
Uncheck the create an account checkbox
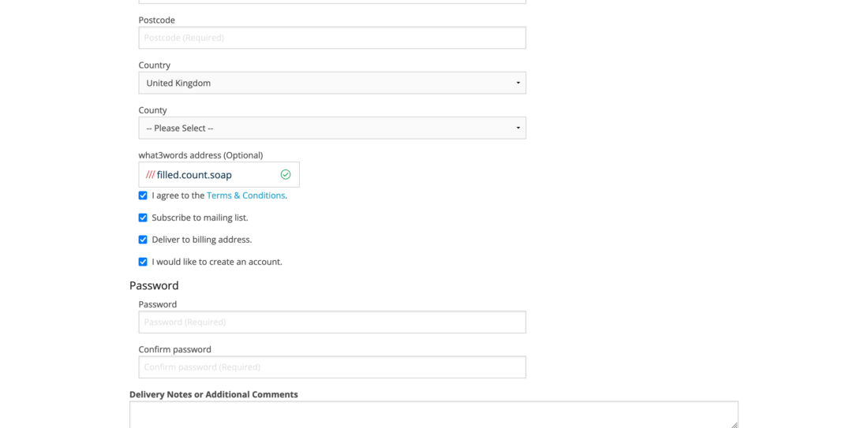[x=143, y=262]
